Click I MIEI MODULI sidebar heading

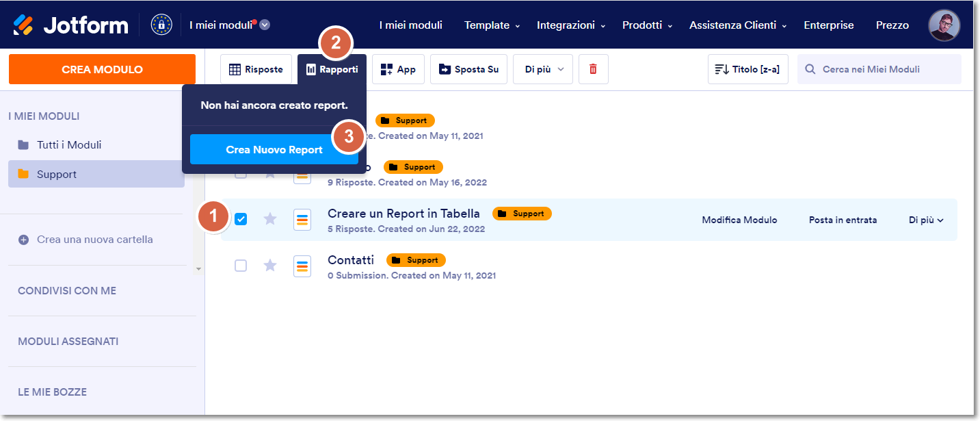[44, 116]
